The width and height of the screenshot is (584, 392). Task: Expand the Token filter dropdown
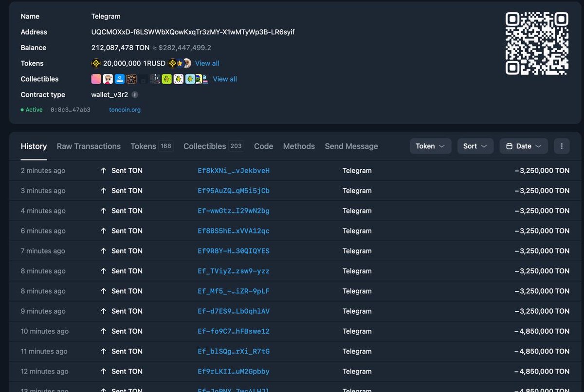click(x=430, y=146)
